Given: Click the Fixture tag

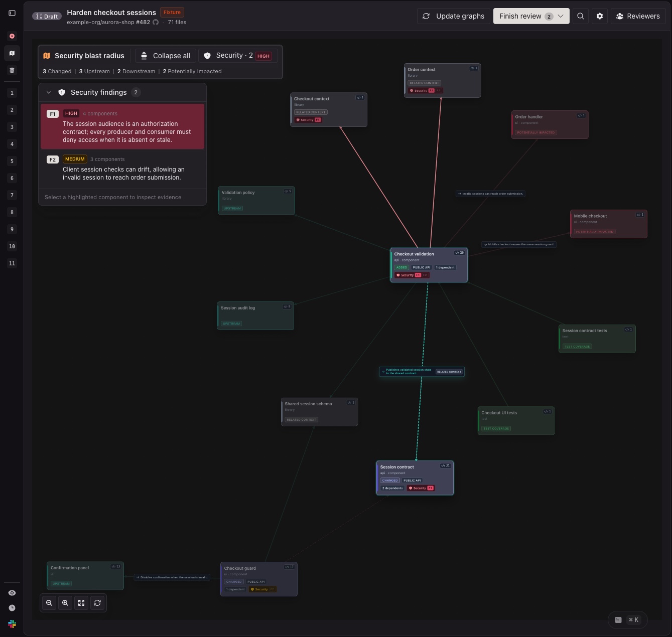Looking at the screenshot, I should coord(172,12).
